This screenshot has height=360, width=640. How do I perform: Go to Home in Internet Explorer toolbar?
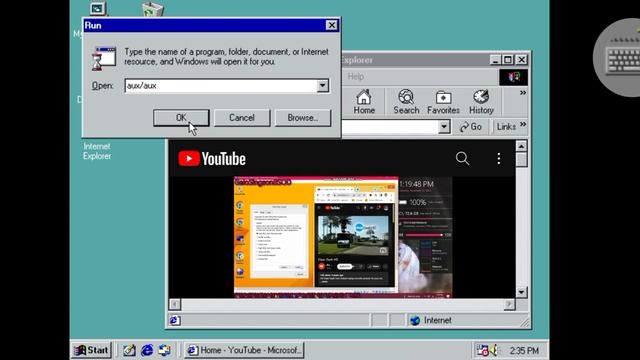[x=364, y=102]
